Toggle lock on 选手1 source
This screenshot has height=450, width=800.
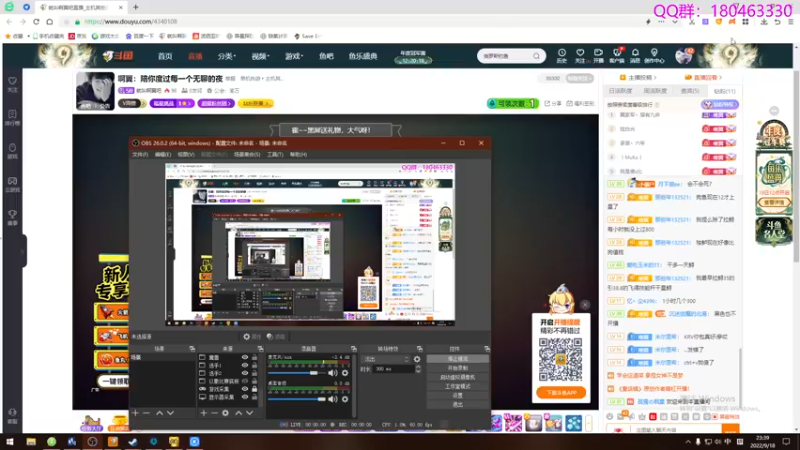point(254,365)
